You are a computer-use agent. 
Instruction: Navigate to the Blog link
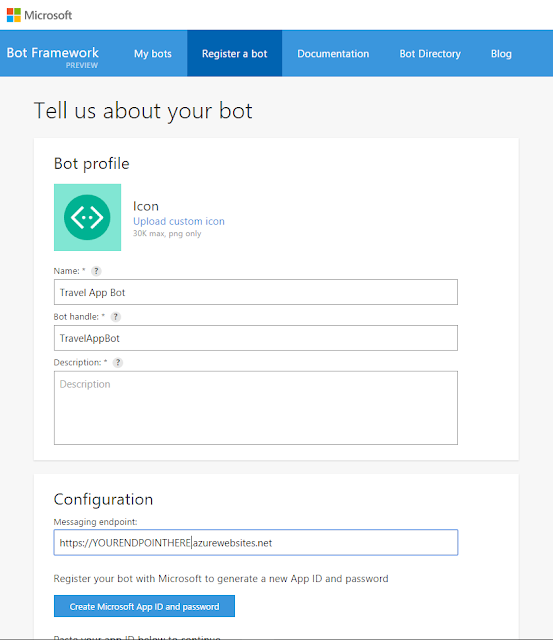(501, 53)
